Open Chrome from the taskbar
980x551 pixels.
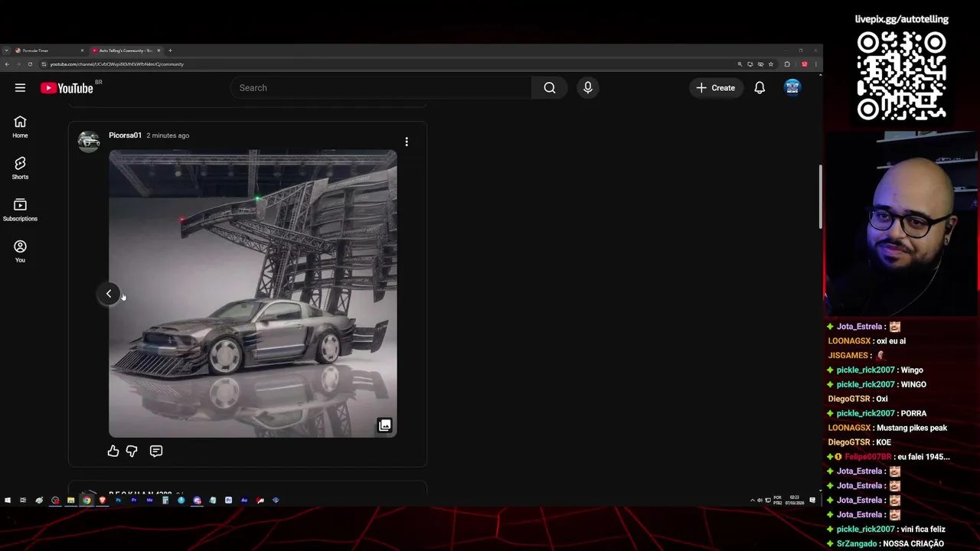coord(87,500)
